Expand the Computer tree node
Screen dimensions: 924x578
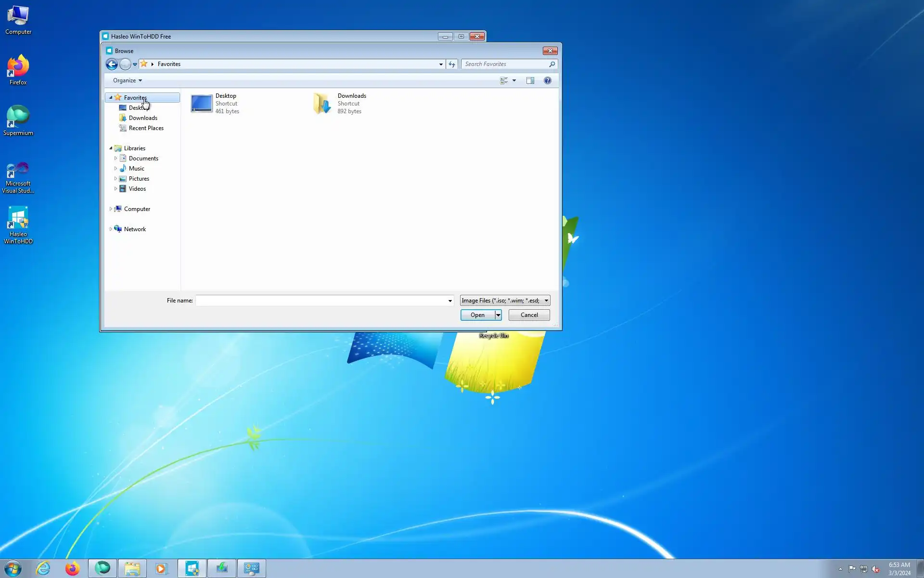[x=111, y=209]
